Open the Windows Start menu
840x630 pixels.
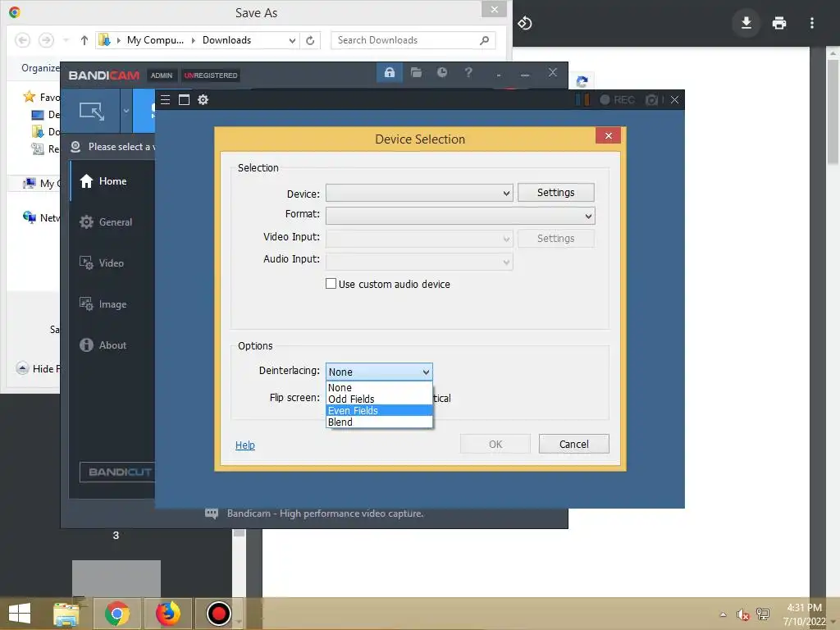[x=20, y=614]
